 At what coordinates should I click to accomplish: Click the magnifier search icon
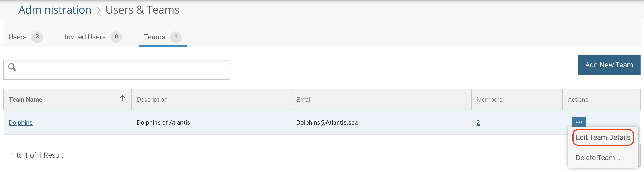point(12,67)
